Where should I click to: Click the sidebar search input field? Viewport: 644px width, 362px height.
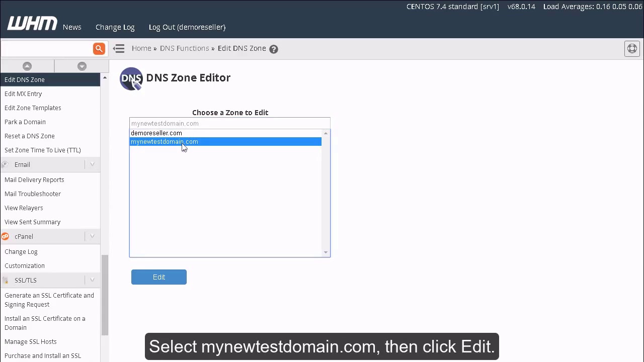coord(46,49)
